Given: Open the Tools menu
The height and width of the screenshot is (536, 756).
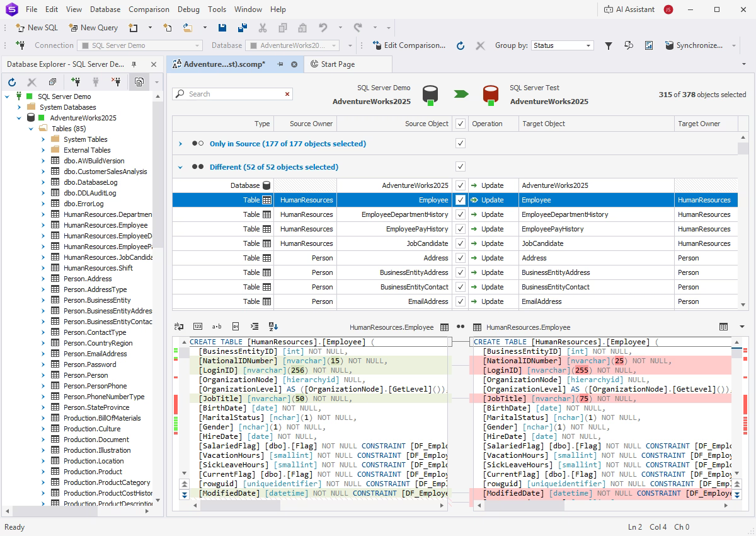Looking at the screenshot, I should pos(217,9).
